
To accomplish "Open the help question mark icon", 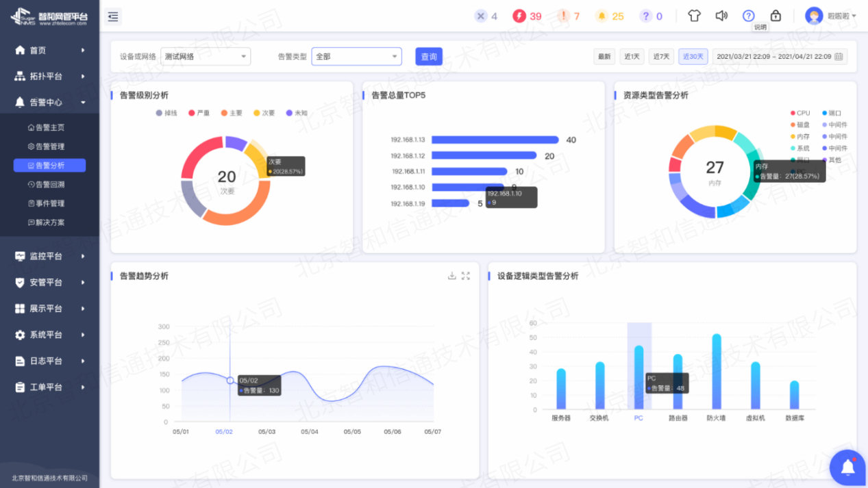I will [748, 16].
